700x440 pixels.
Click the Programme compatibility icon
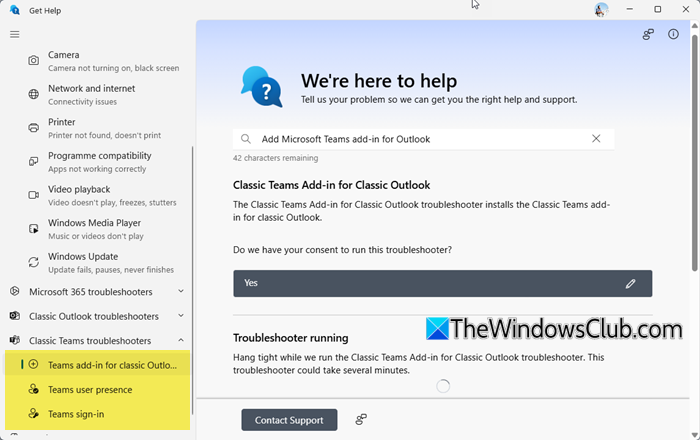(33, 161)
